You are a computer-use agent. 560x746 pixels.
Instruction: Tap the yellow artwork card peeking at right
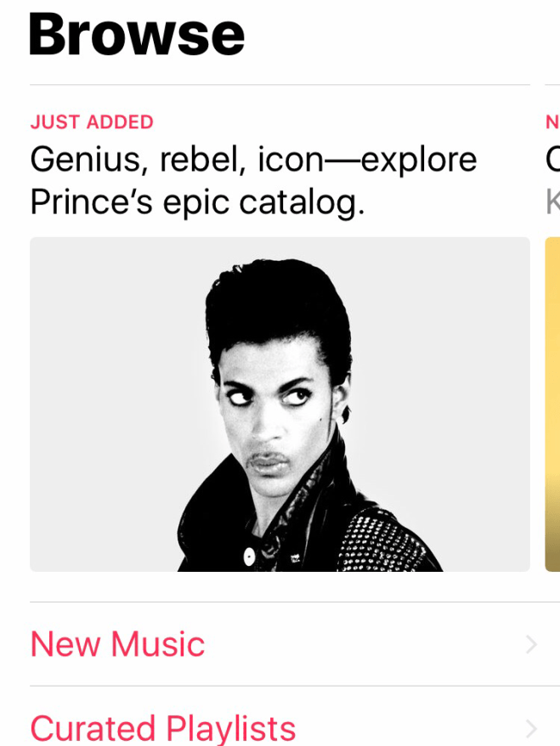(552, 404)
